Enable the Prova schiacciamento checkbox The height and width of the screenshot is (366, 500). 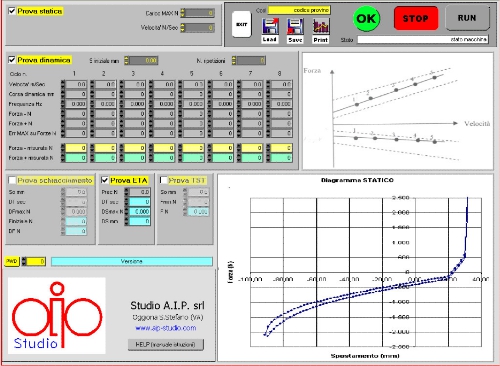coord(12,180)
